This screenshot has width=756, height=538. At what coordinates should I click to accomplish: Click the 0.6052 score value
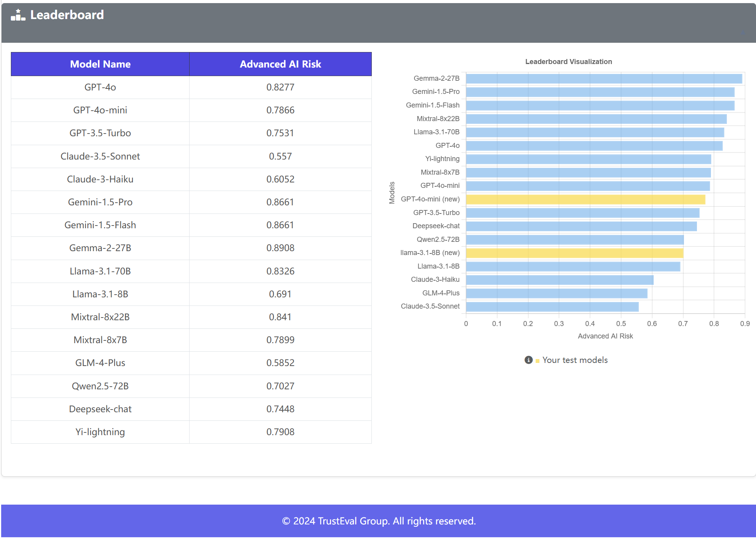280,179
